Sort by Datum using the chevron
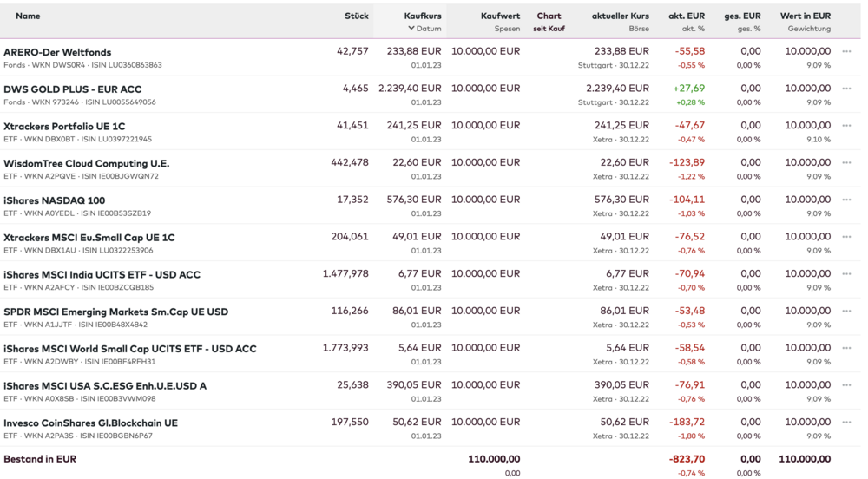 point(411,29)
